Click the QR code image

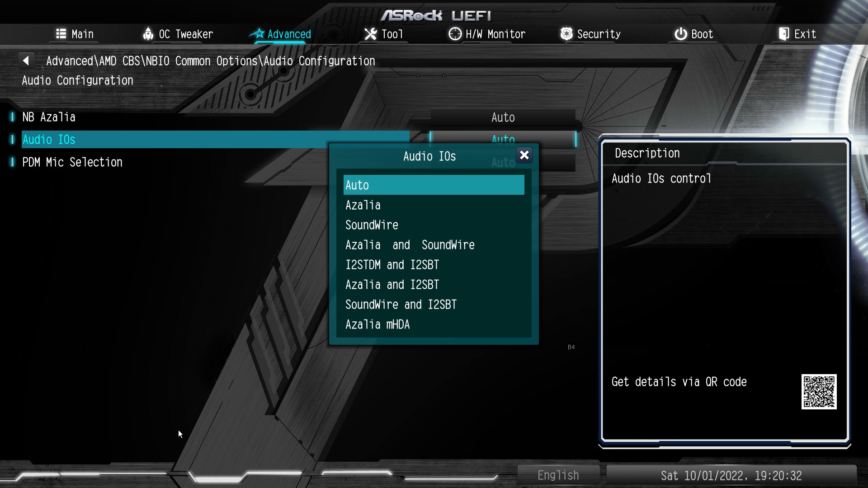pyautogui.click(x=819, y=391)
